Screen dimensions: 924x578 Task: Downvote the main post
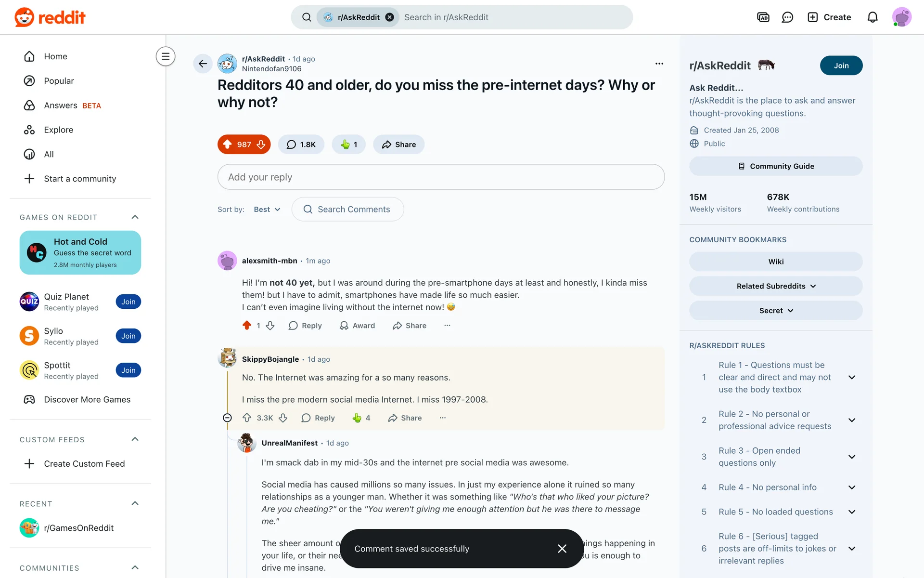261,144
